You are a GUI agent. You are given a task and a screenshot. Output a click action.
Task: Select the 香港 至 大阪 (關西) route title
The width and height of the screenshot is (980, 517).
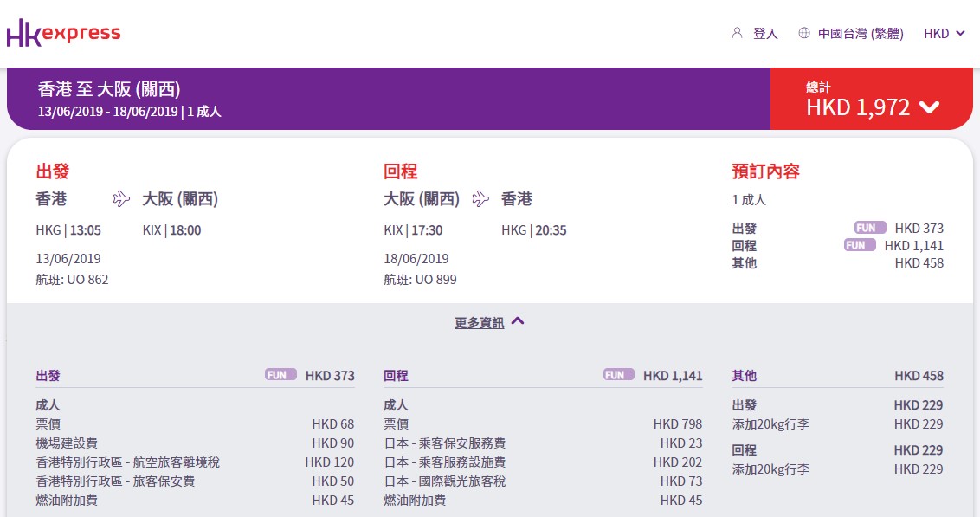tap(109, 89)
